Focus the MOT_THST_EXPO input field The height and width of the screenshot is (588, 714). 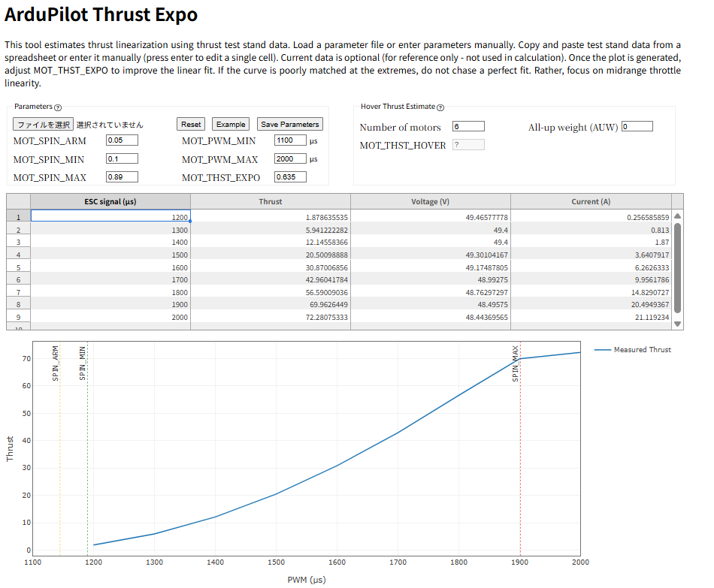point(291,177)
